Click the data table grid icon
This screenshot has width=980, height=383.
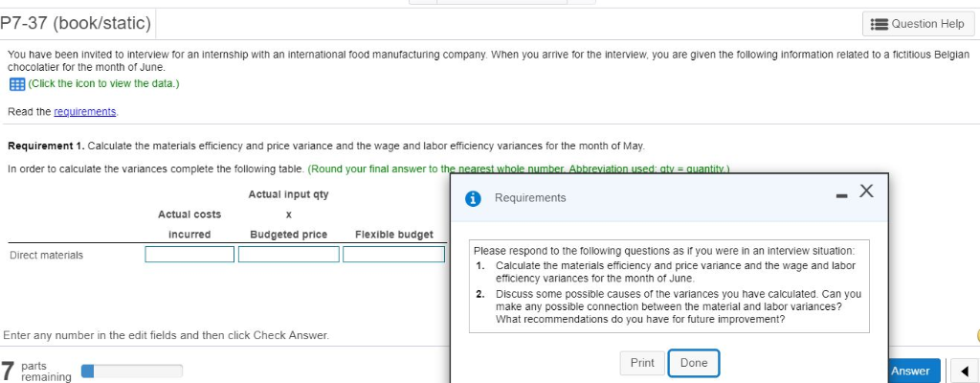click(13, 84)
